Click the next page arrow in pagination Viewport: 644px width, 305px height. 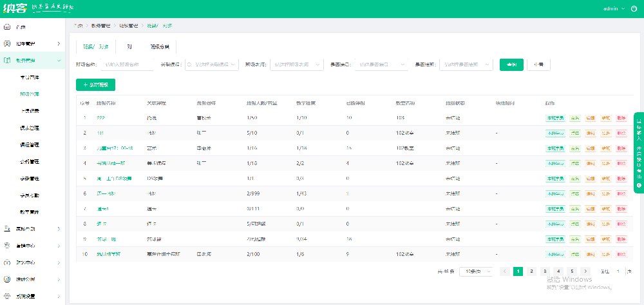coord(585,271)
